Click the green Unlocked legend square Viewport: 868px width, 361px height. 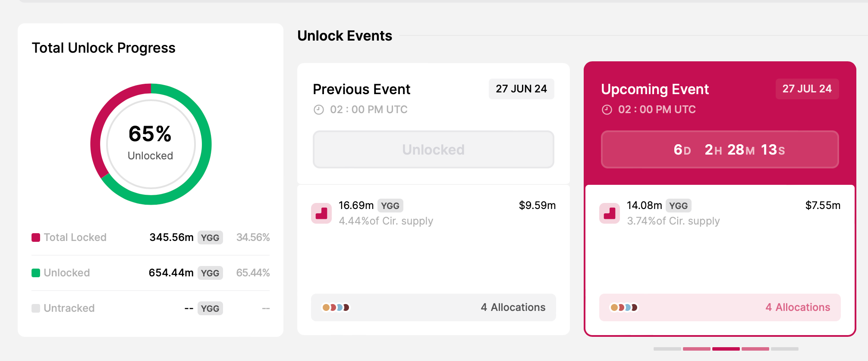coord(36,273)
